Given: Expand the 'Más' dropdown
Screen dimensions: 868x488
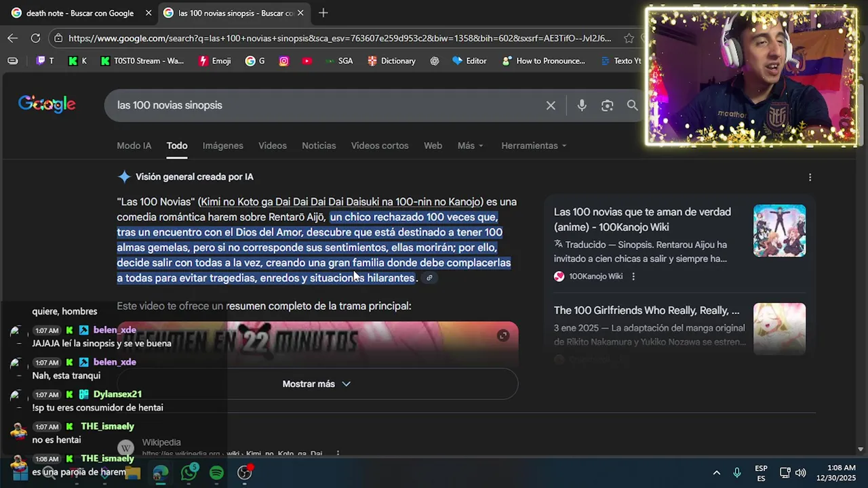Looking at the screenshot, I should [471, 146].
